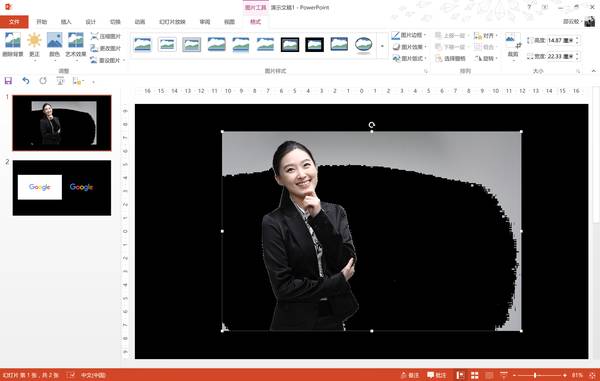Image resolution: width=600 pixels, height=381 pixels.
Task: Collapse the ribbon with the chevron
Action: 593,71
